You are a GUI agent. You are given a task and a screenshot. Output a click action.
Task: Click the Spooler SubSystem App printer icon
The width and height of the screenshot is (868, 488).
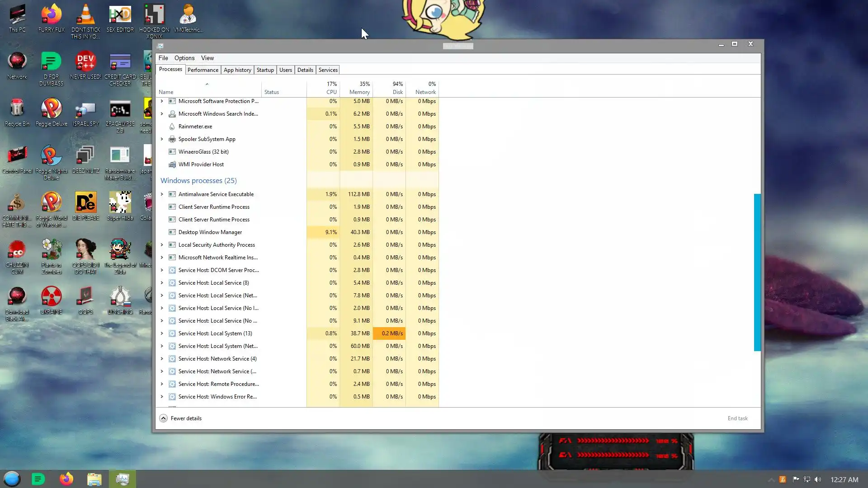pos(172,139)
